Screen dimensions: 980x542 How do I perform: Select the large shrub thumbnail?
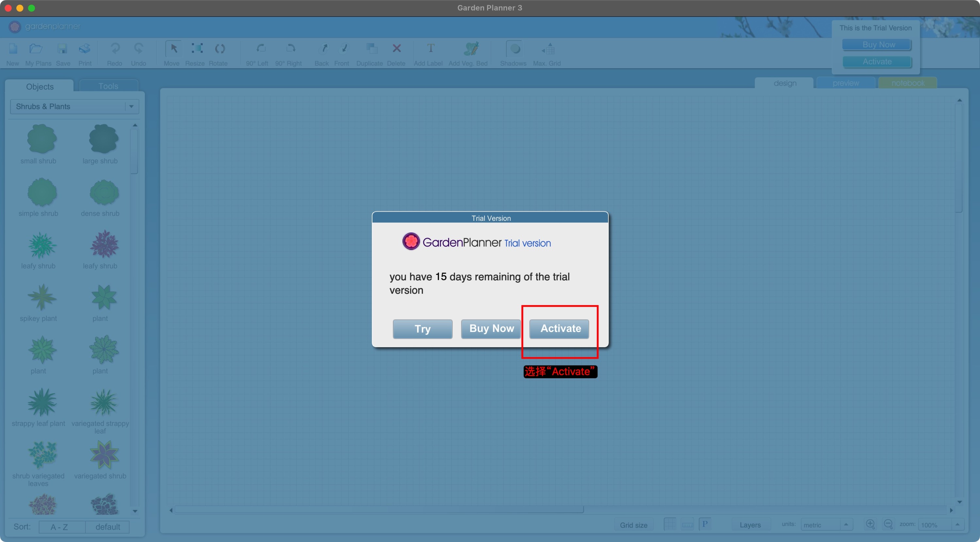click(104, 139)
